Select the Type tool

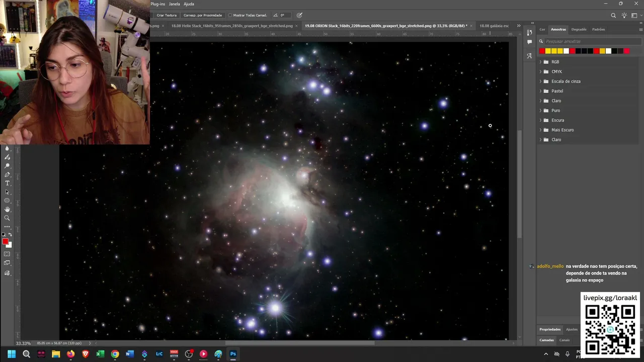(x=7, y=183)
